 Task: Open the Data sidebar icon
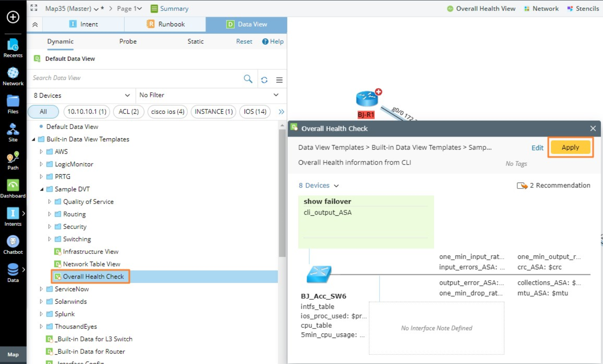pyautogui.click(x=13, y=273)
